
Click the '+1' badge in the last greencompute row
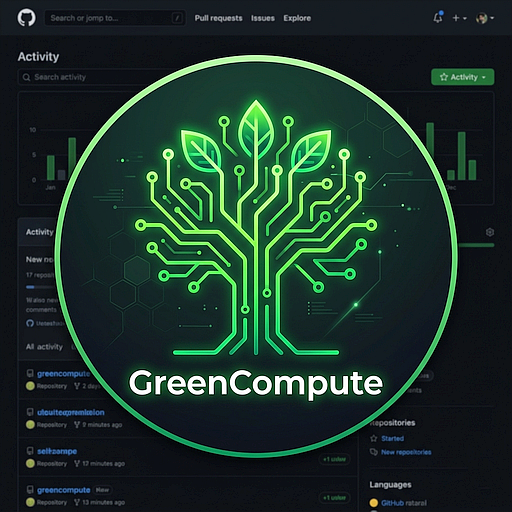pyautogui.click(x=334, y=498)
